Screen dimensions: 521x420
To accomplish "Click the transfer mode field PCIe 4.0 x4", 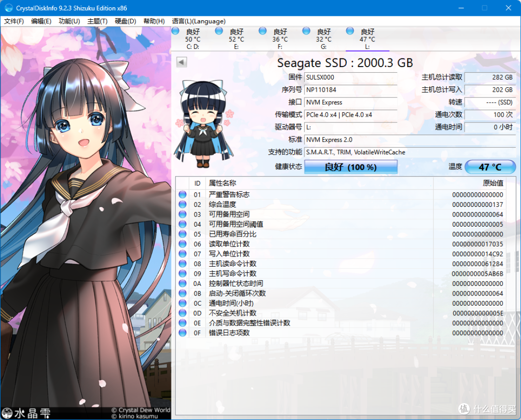I will [351, 115].
